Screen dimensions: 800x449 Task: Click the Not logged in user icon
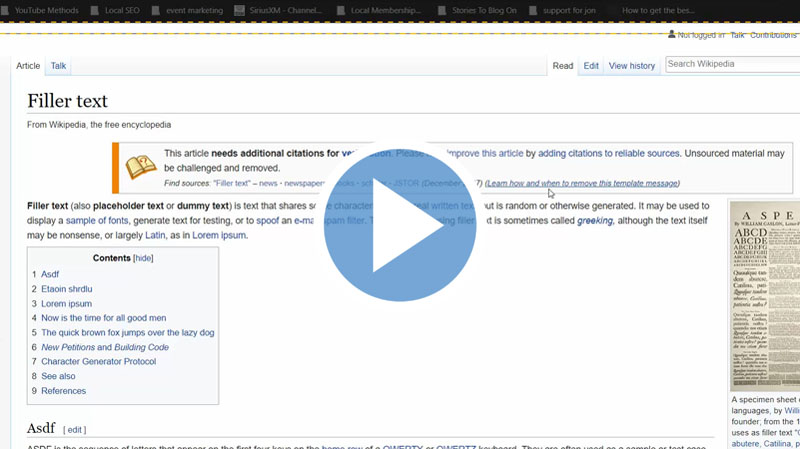click(672, 35)
